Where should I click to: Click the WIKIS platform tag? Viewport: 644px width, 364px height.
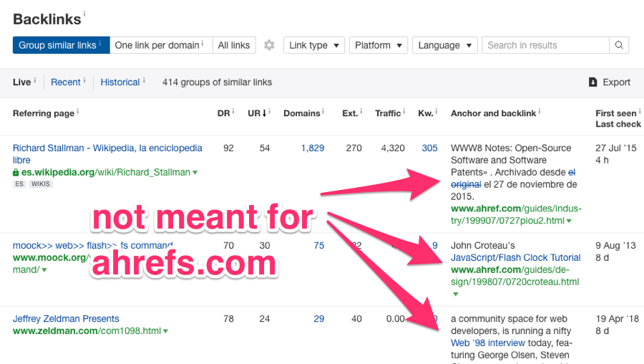tap(41, 184)
